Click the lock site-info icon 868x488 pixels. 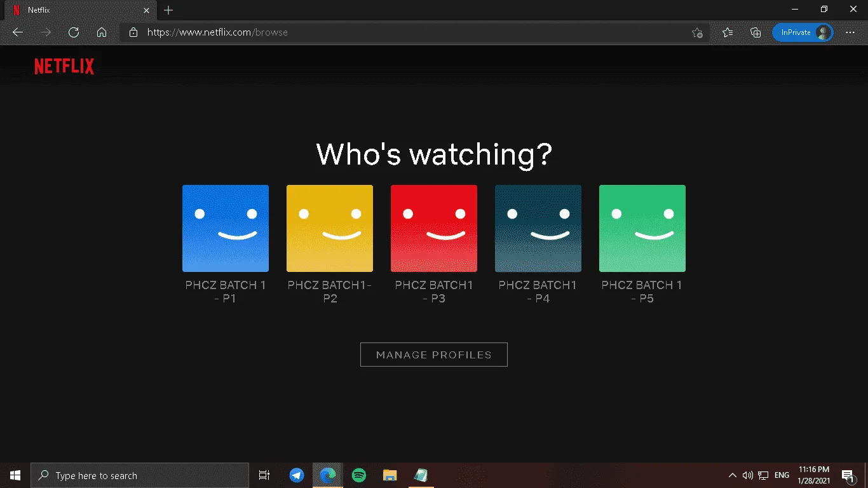[x=133, y=32]
